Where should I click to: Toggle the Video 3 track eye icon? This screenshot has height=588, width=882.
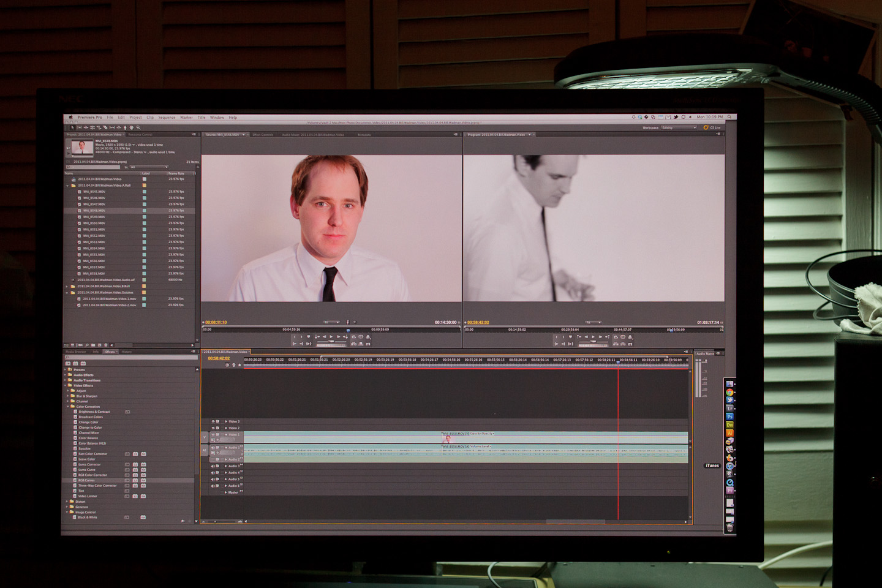213,421
